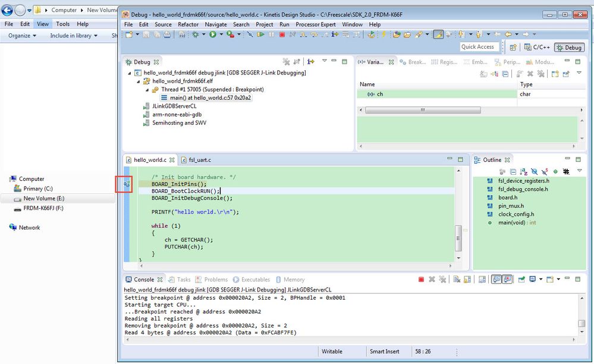Click the red Terminate debug icon

click(282, 34)
